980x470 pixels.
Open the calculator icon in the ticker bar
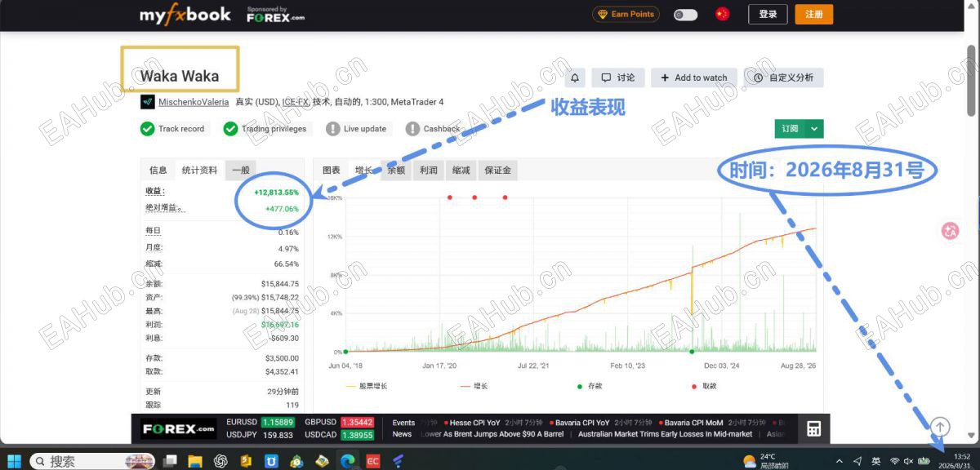point(813,429)
